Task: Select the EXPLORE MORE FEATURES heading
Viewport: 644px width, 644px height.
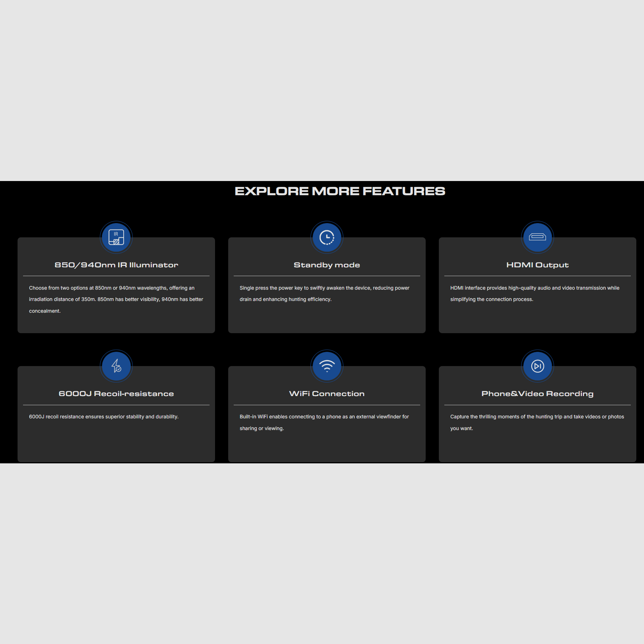Action: pyautogui.click(x=340, y=191)
